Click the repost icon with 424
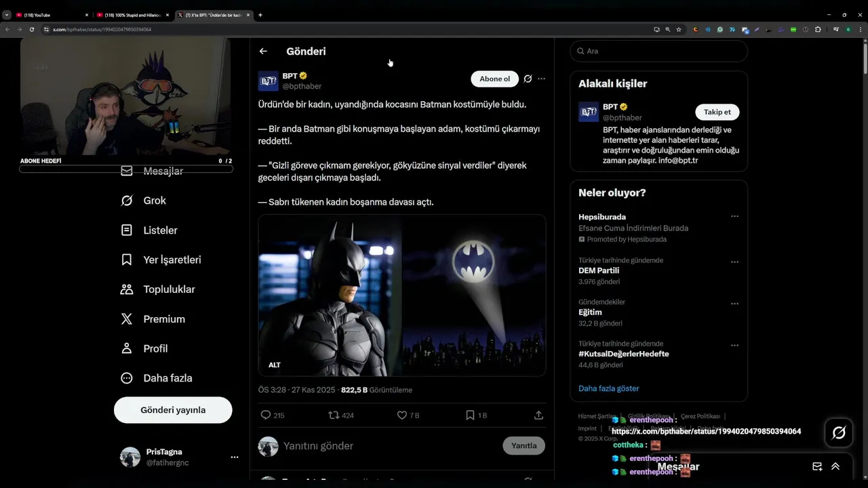 [x=334, y=415]
